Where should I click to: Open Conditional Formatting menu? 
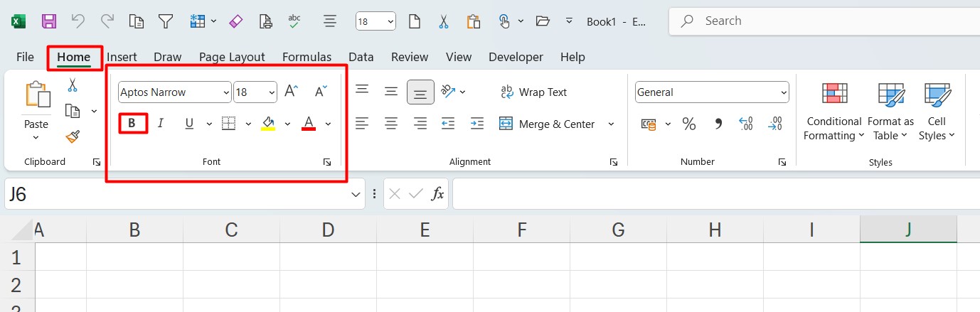coord(833,112)
